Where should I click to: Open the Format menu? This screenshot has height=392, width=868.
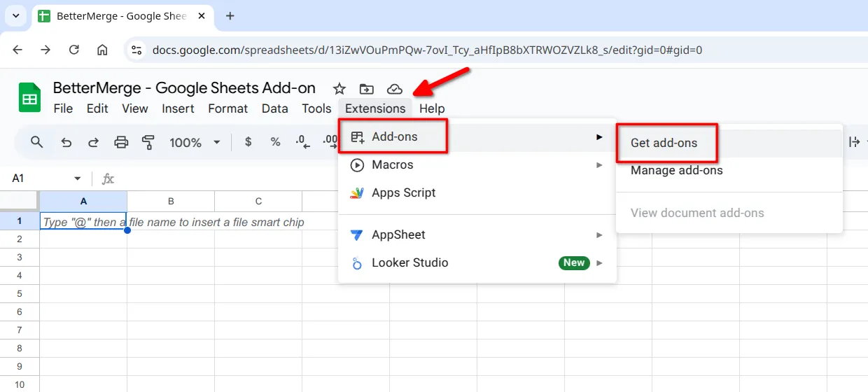point(227,108)
